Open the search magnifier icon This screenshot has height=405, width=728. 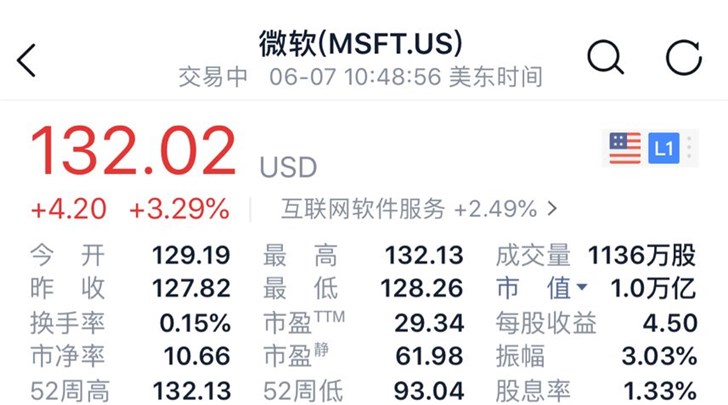click(605, 58)
